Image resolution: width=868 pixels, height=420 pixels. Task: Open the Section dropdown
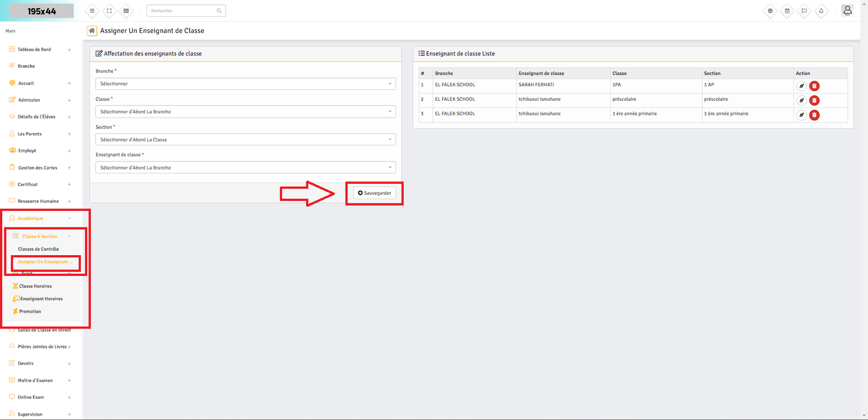click(245, 140)
